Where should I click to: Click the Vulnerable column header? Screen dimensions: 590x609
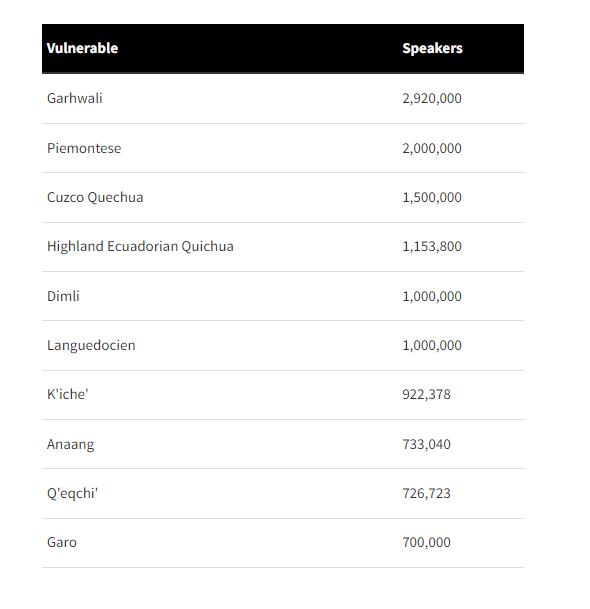pos(82,48)
